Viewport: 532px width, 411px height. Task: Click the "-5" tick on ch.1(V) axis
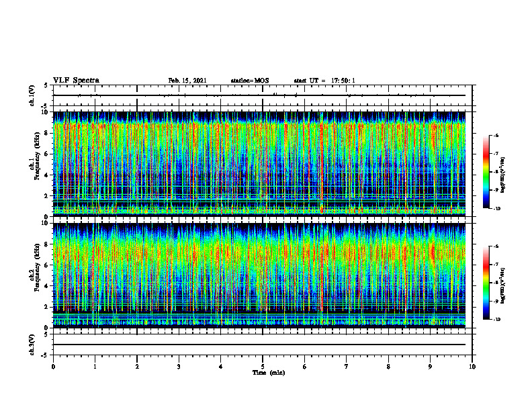[x=45, y=105]
